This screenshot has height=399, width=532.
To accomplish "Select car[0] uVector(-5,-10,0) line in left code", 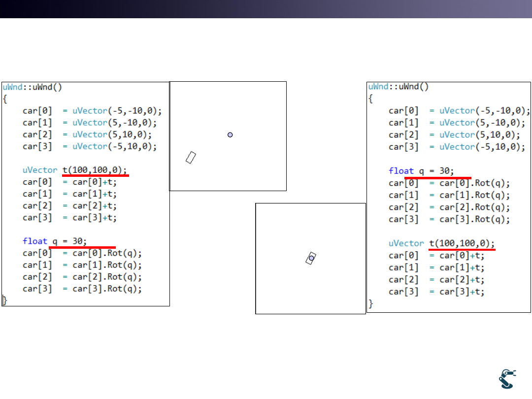I will (x=92, y=111).
